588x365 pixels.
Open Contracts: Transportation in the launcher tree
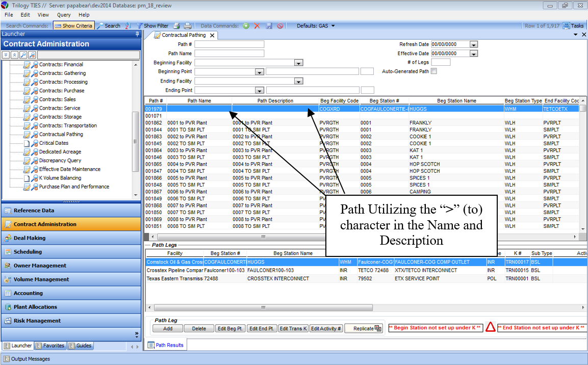(68, 125)
